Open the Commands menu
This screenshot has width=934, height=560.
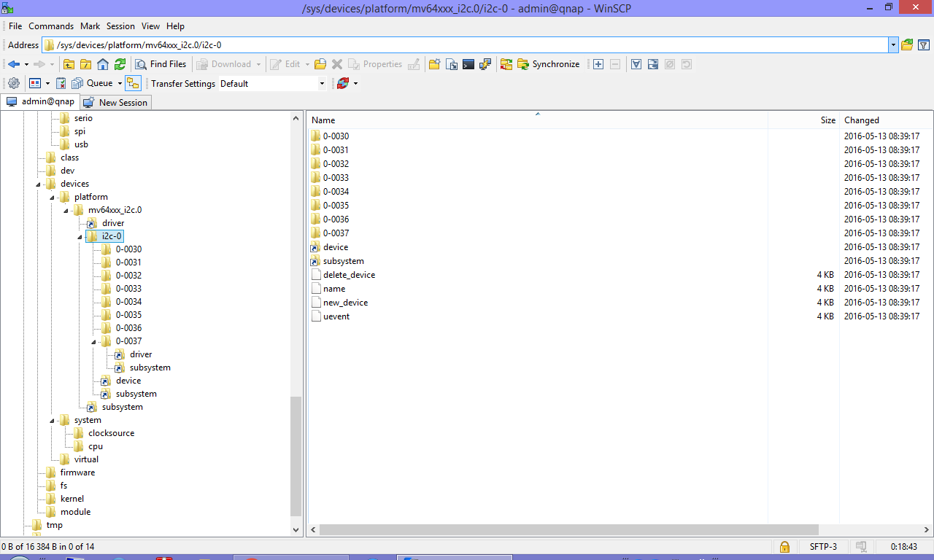point(51,26)
